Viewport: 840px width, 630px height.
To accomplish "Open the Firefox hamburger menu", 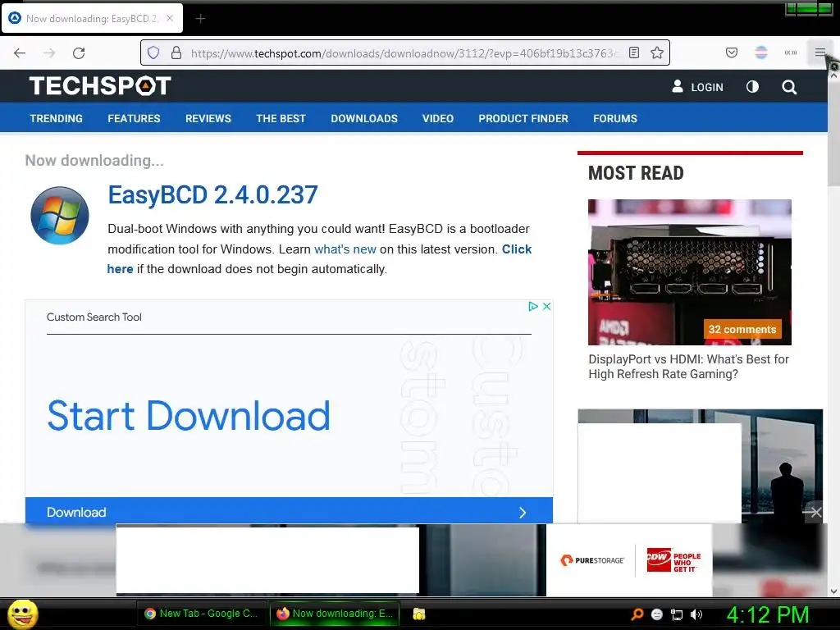I will 820,52.
